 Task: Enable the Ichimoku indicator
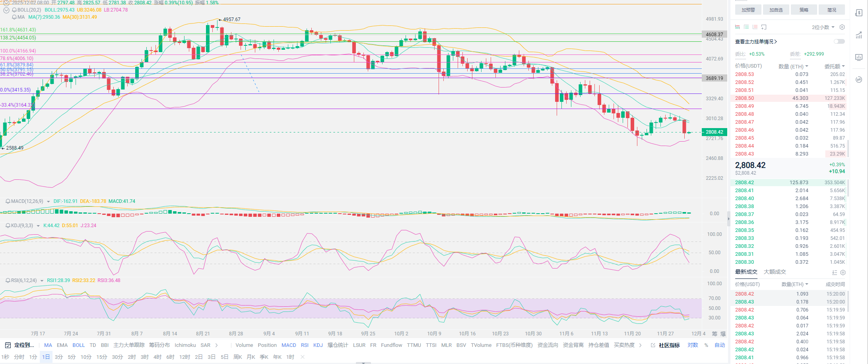185,345
